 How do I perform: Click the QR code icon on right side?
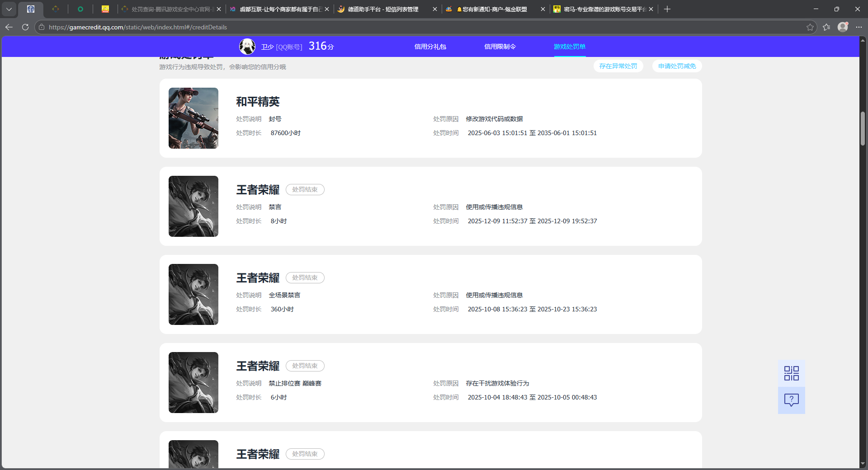tap(791, 373)
